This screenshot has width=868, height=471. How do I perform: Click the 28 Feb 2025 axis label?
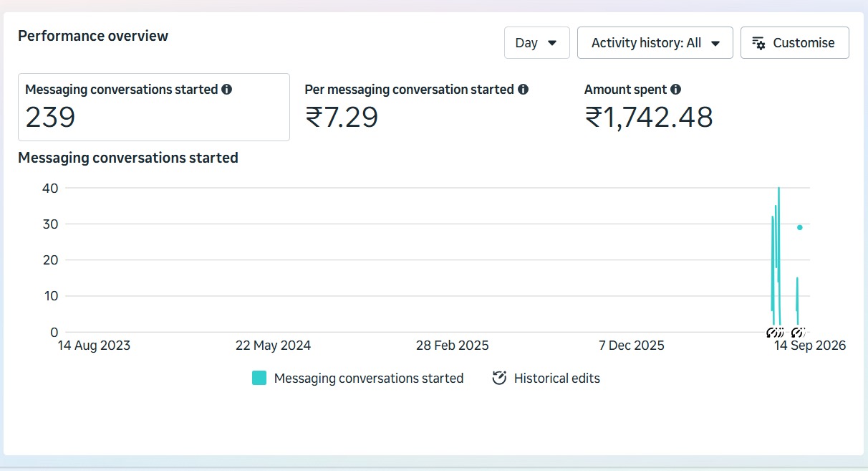453,346
